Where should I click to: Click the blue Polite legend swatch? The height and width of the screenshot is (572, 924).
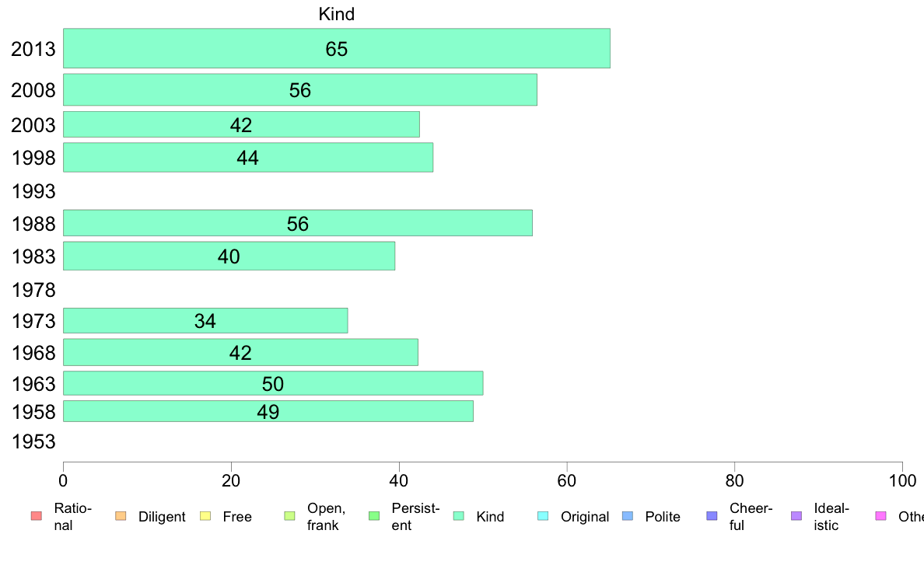click(628, 516)
